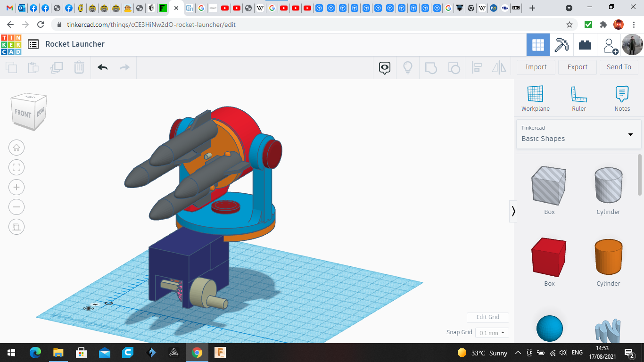Click the Edit Grid button
Image resolution: width=644 pixels, height=362 pixels.
[488, 317]
